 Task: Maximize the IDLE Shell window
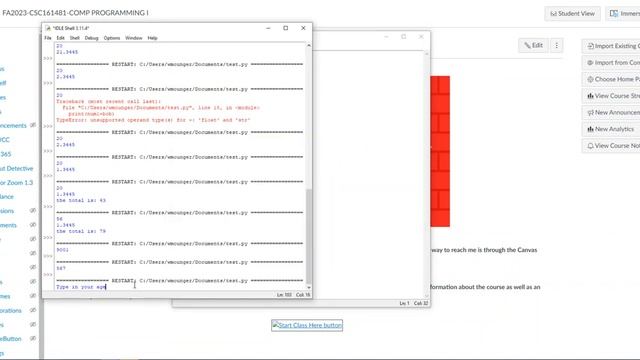coord(286,28)
